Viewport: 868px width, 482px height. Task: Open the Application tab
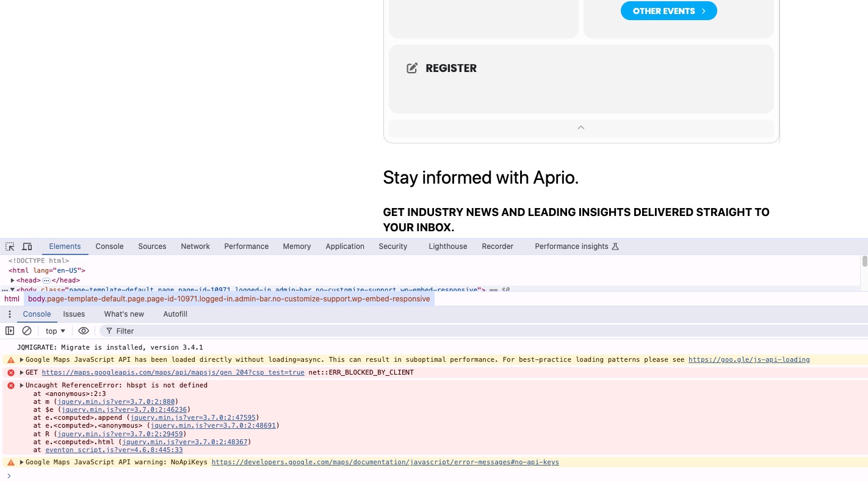(345, 246)
